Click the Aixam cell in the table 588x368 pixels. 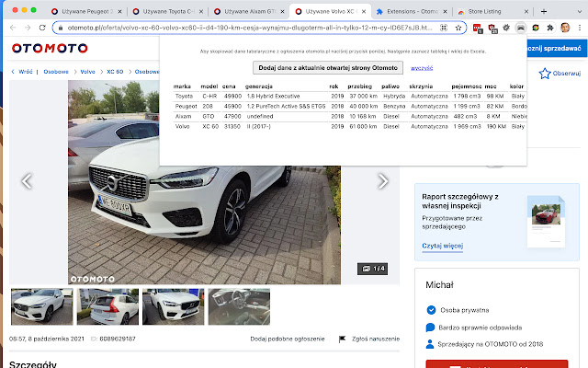pos(183,117)
